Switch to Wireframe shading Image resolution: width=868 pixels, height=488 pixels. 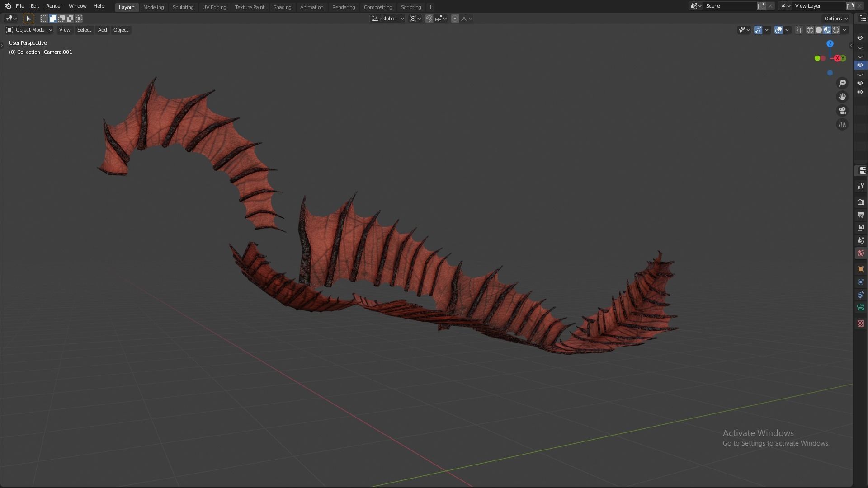point(810,30)
